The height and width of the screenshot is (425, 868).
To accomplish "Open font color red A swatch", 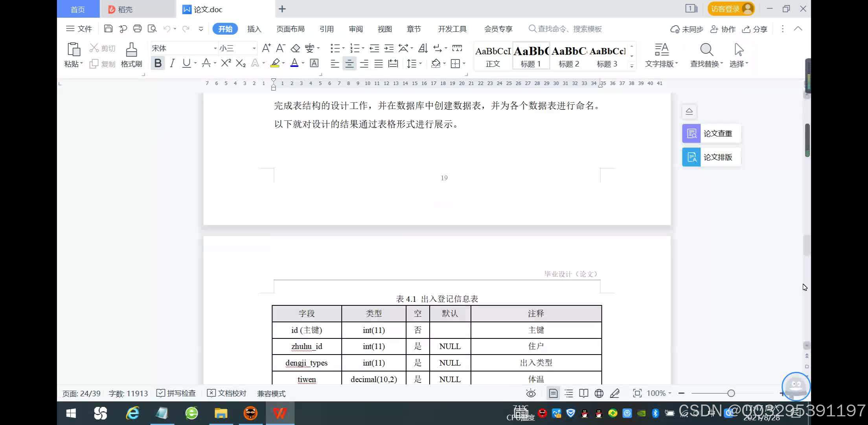I will [x=294, y=63].
